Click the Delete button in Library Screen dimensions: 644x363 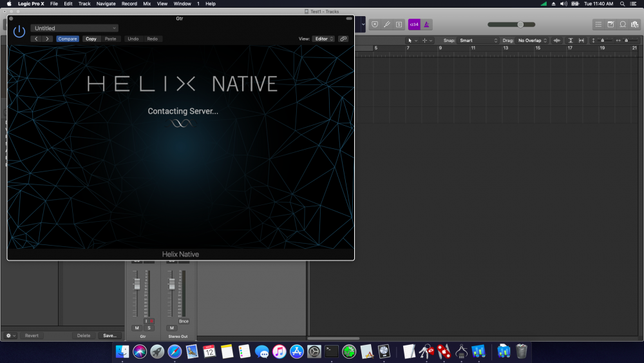(x=84, y=335)
